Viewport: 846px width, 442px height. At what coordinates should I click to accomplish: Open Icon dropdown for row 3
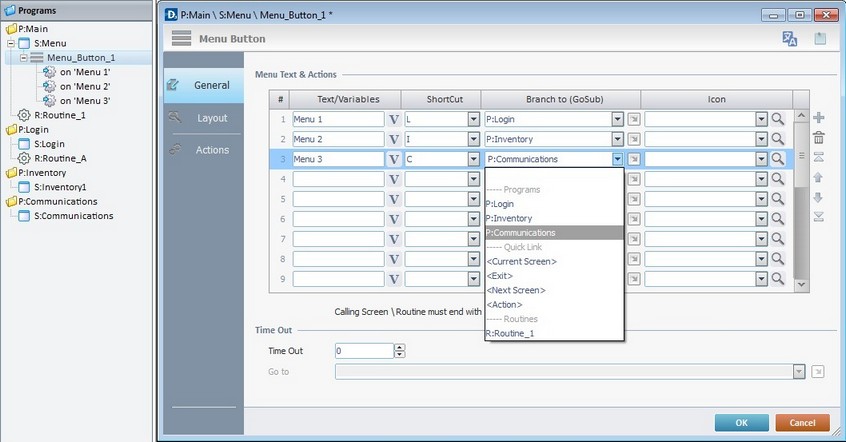click(x=761, y=159)
